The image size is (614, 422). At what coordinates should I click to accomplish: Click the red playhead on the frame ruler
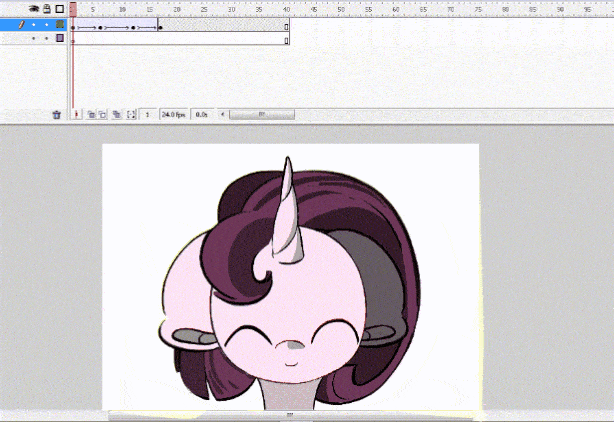(73, 9)
